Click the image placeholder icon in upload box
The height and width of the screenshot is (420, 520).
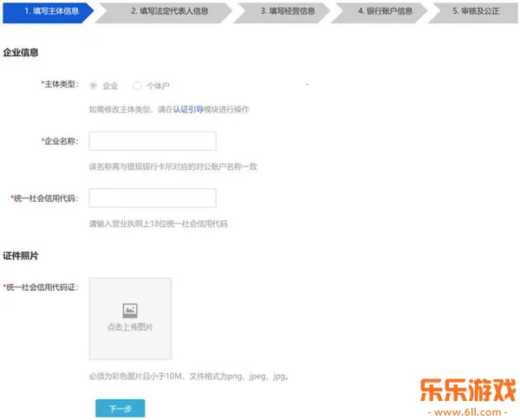130,309
